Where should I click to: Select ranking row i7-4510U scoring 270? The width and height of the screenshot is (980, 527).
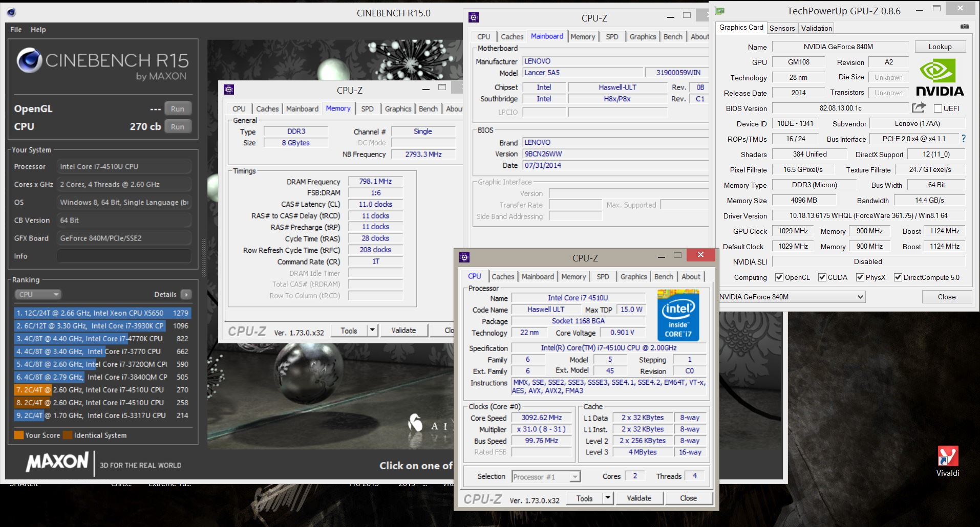pos(102,389)
